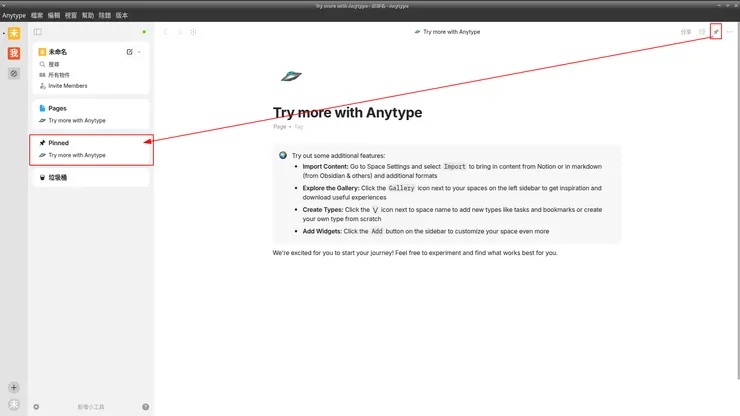Click the flying saucer page icon

[291, 76]
